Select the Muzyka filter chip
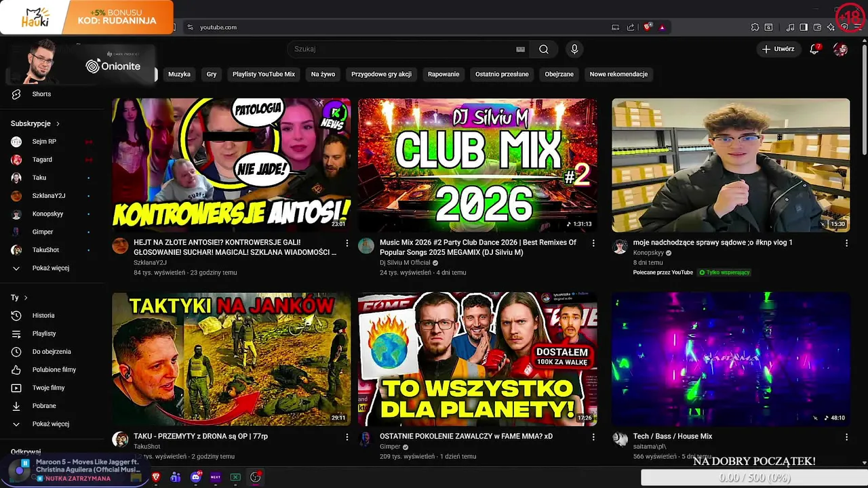Viewport: 868px width, 488px height. pyautogui.click(x=179, y=75)
